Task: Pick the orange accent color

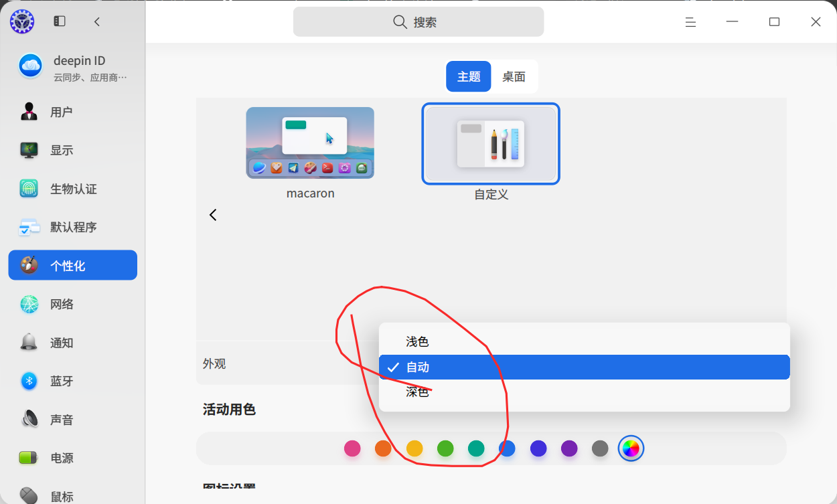Action: pyautogui.click(x=383, y=448)
